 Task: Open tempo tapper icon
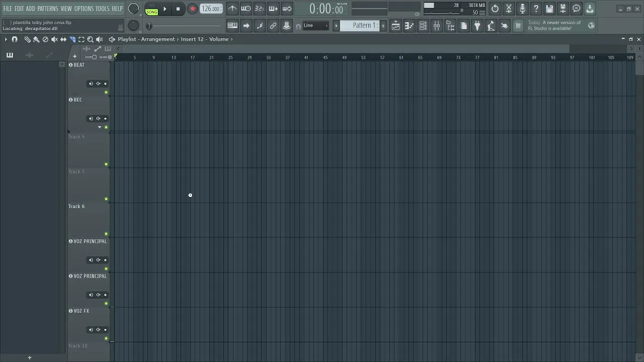[x=491, y=26]
